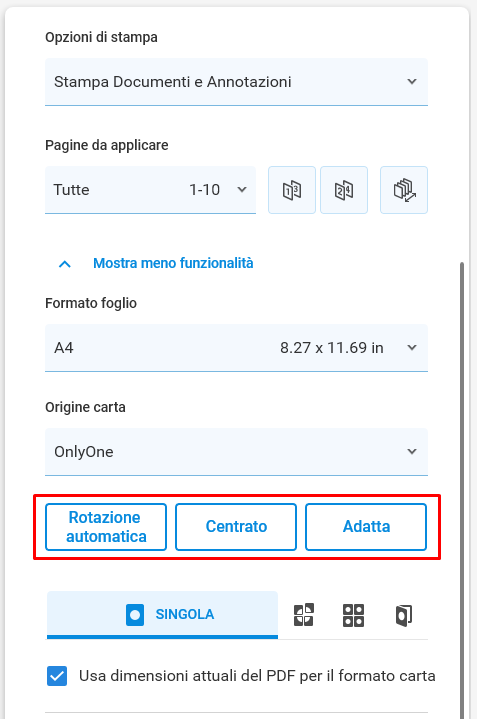Screen dimensions: 477x719
Task: Expand the A4 paper format dropdown
Action: click(236, 348)
